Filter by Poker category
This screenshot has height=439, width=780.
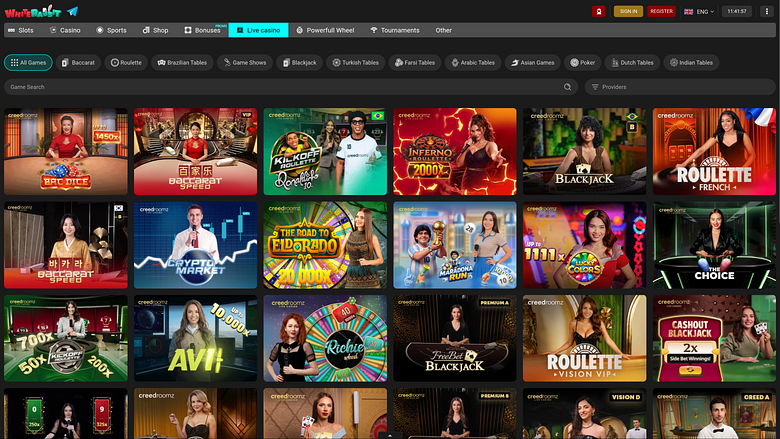point(583,63)
